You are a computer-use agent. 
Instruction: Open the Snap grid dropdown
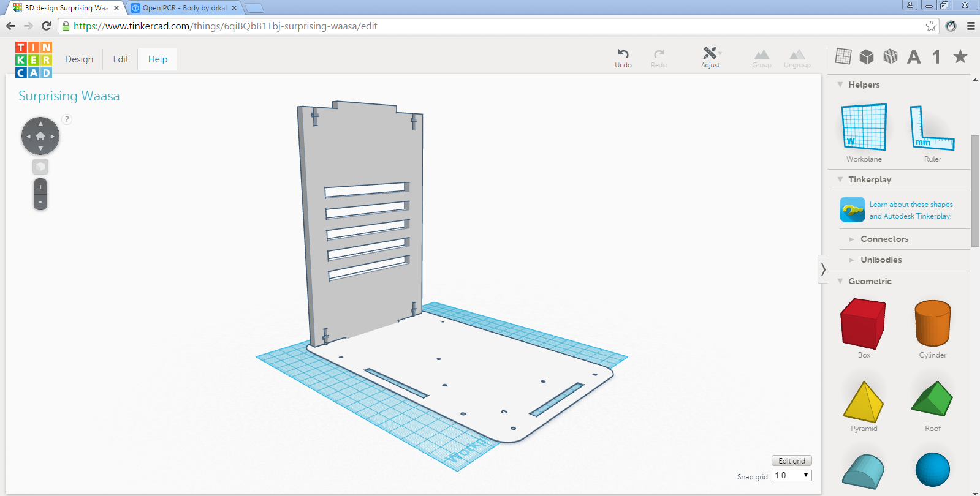[791, 476]
